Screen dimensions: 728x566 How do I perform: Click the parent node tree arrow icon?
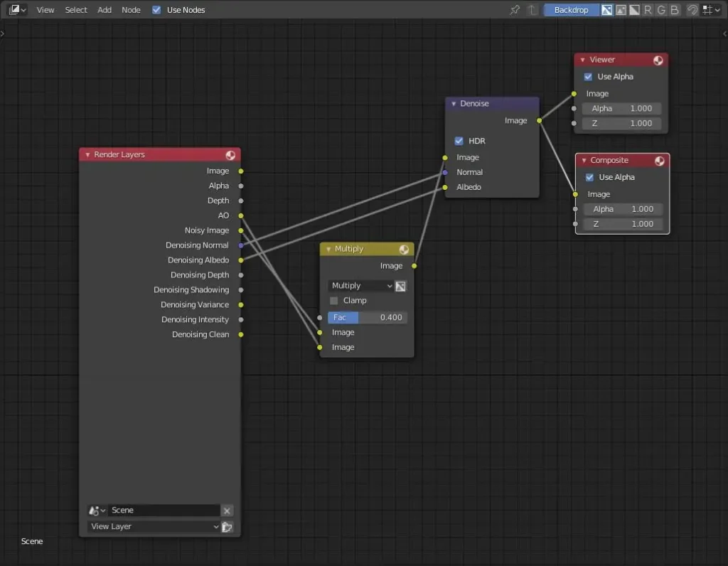[533, 10]
